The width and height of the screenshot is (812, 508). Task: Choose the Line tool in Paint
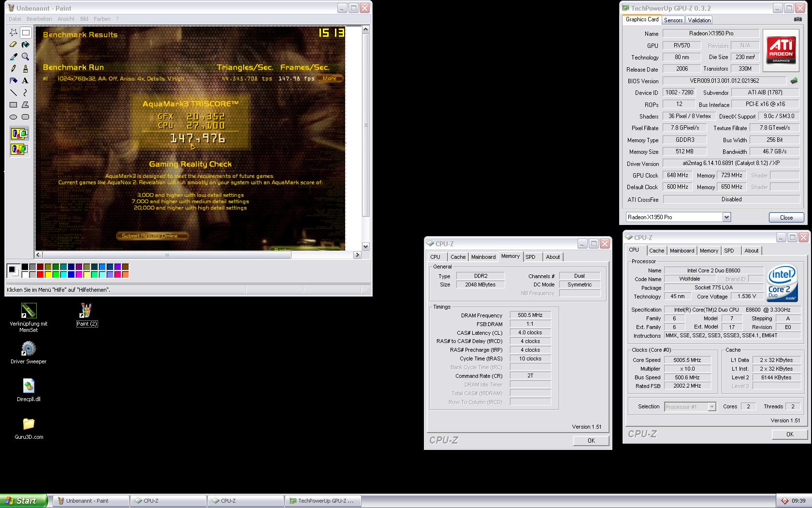click(14, 93)
